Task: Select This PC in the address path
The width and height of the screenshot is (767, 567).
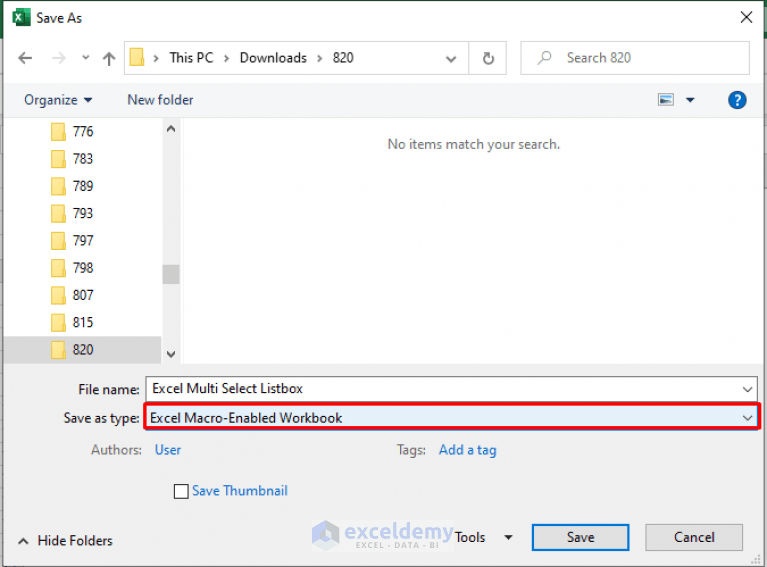Action: pyautogui.click(x=191, y=58)
